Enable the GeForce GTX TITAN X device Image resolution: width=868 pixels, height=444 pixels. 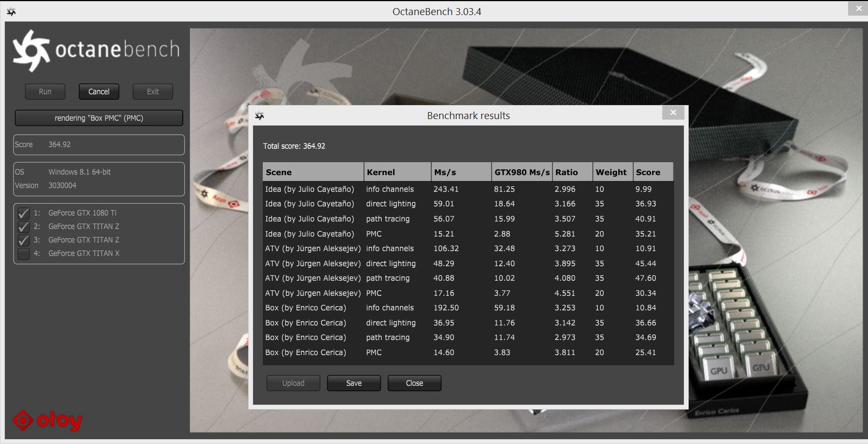[24, 253]
